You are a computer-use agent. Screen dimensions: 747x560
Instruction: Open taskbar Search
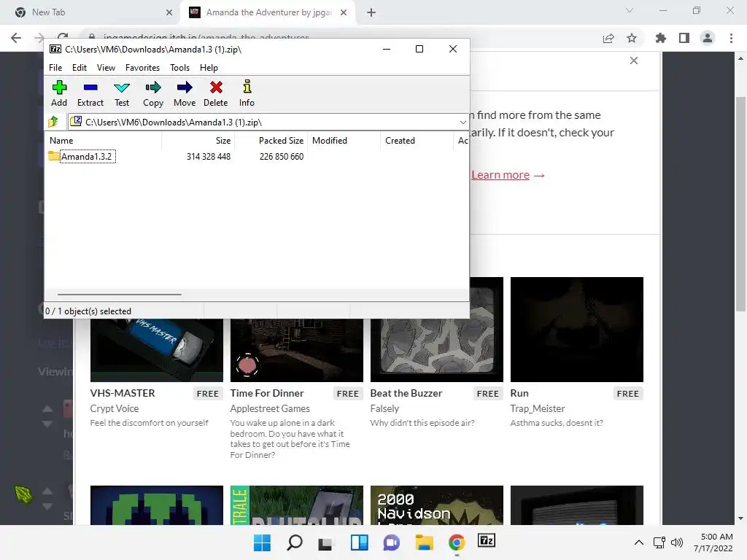[295, 542]
